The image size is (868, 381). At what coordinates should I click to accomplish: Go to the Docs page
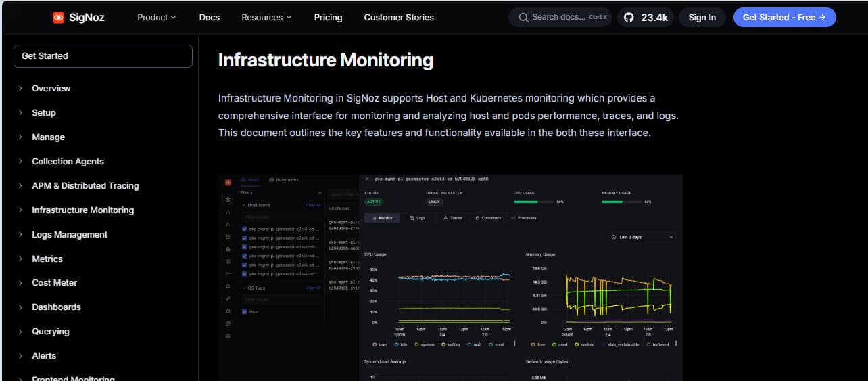(x=210, y=18)
